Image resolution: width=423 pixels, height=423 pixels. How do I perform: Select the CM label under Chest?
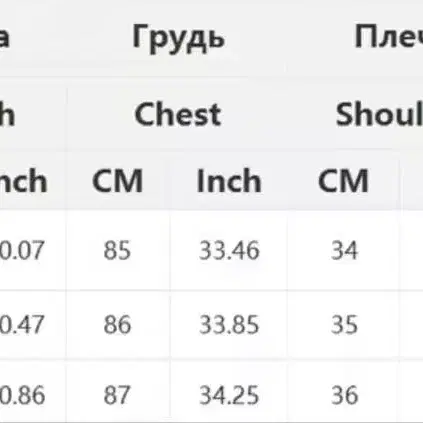click(117, 181)
